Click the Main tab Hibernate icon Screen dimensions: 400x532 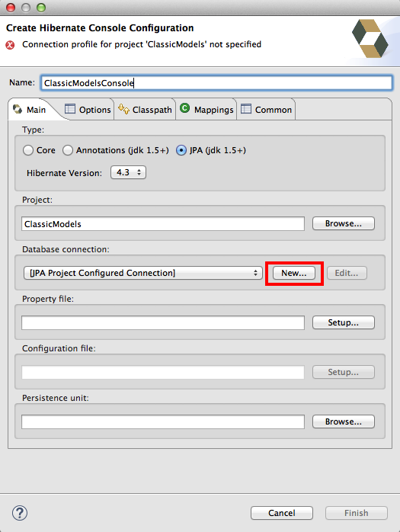18,109
